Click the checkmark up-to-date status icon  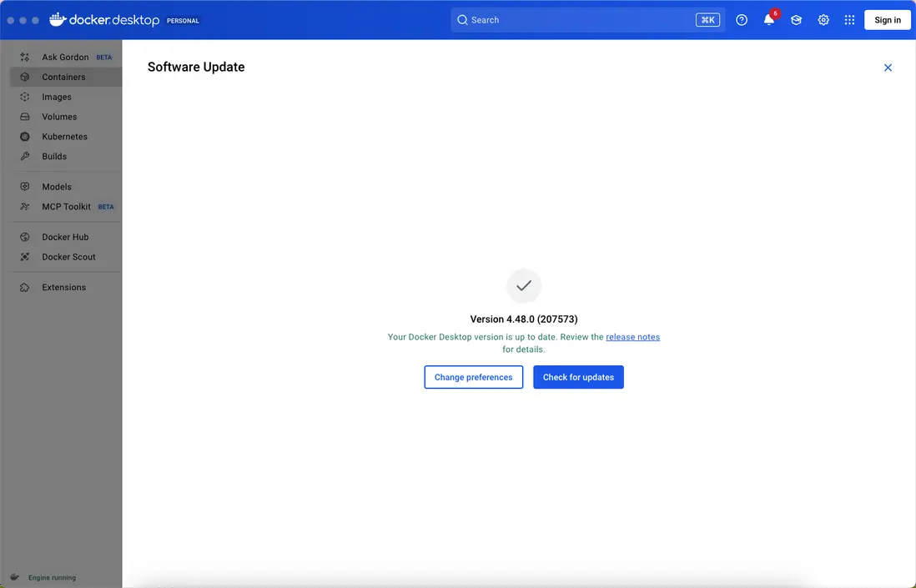tap(524, 285)
